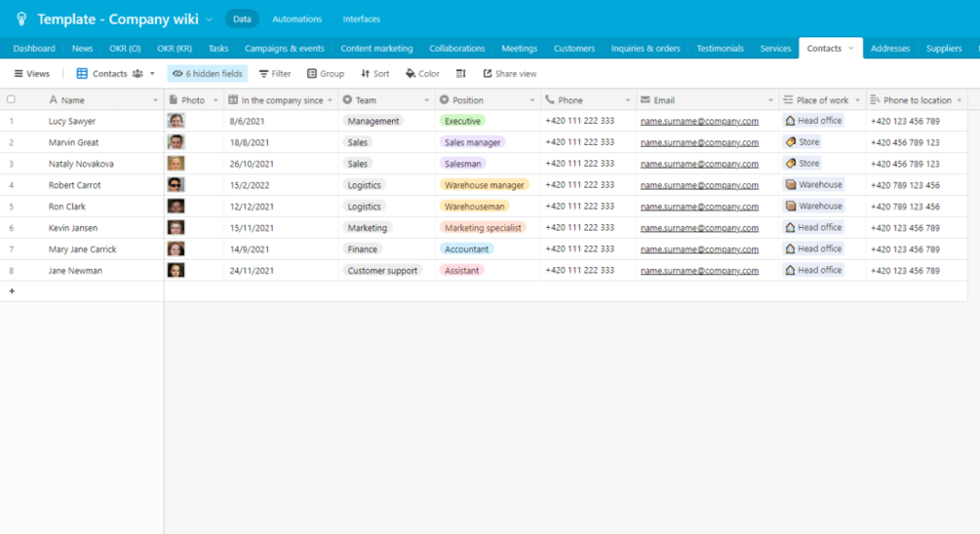
Task: Open the Photo column dropdown arrow
Action: 216,100
